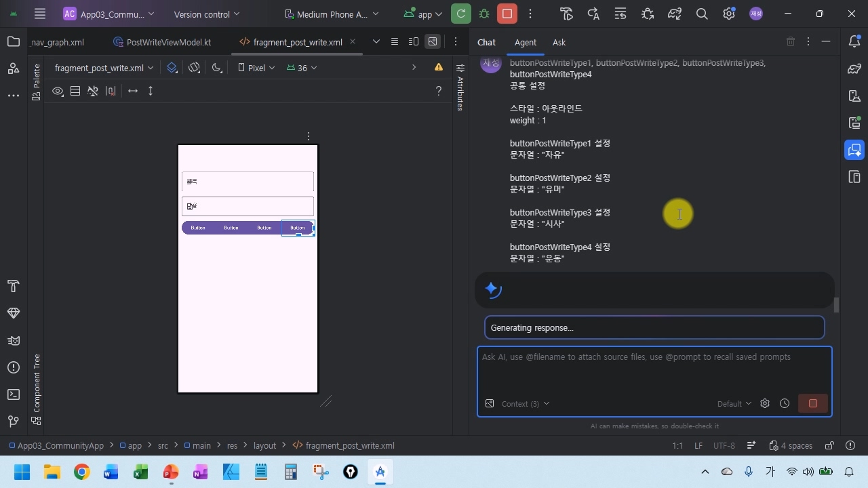Open the user account avatar
868x488 pixels.
756,14
